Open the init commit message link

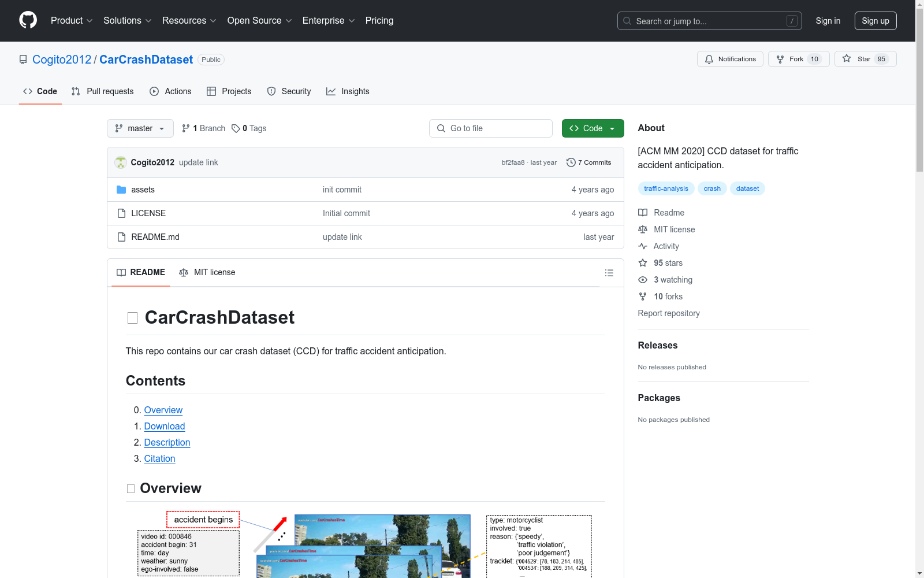coord(342,190)
